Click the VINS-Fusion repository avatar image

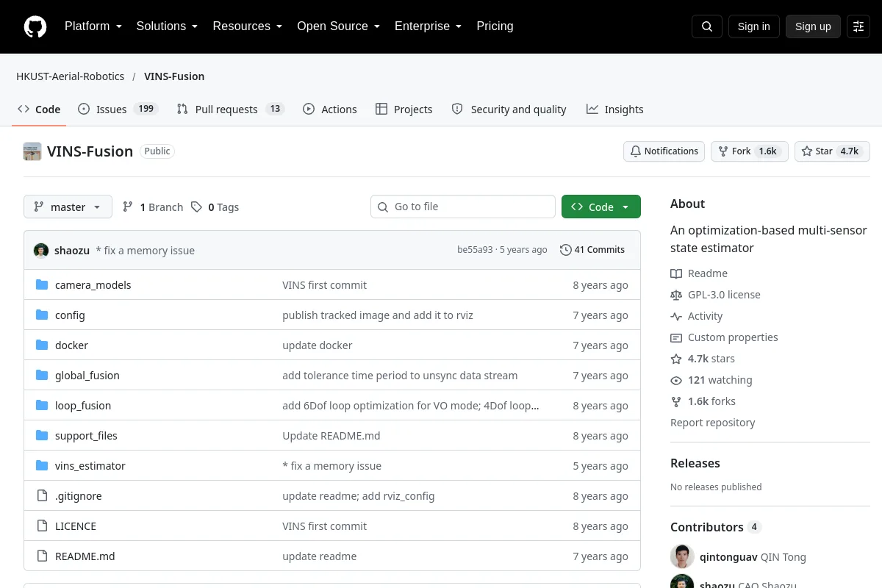pyautogui.click(x=32, y=151)
